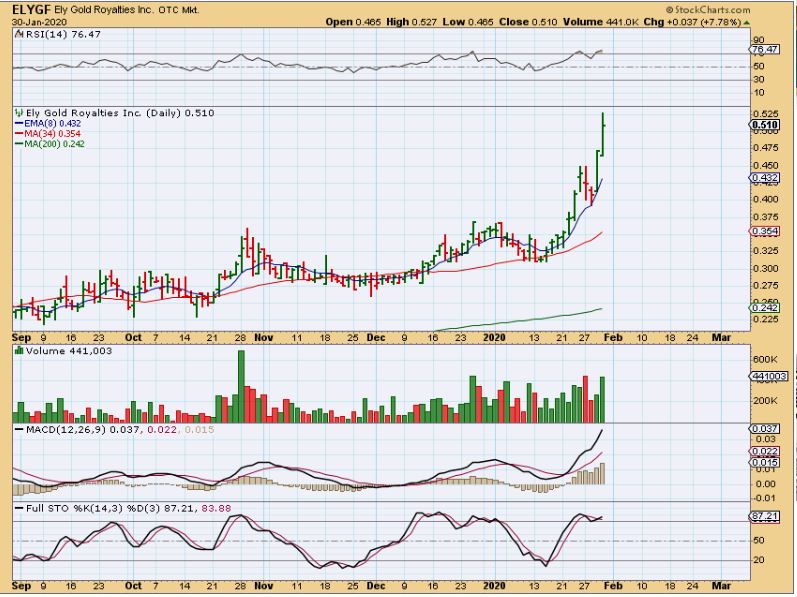Click the green up arrow after the Chg percentage
This screenshot has width=797, height=597.
[x=747, y=22]
